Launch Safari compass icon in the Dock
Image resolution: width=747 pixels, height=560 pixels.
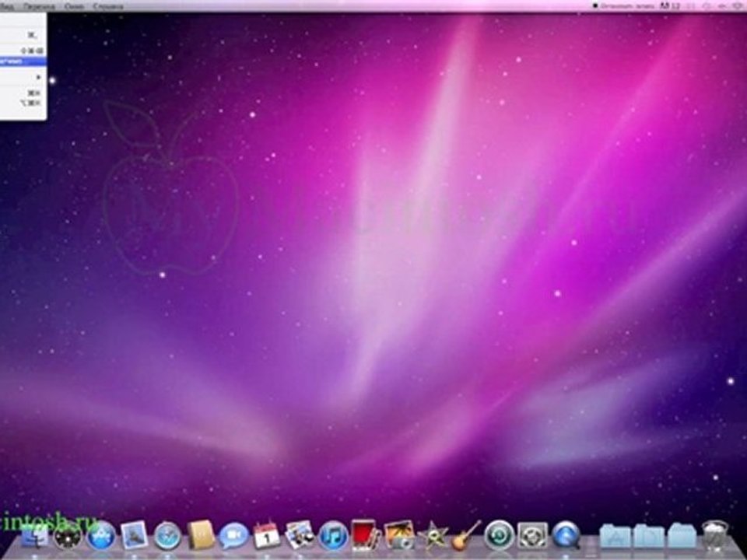click(167, 536)
